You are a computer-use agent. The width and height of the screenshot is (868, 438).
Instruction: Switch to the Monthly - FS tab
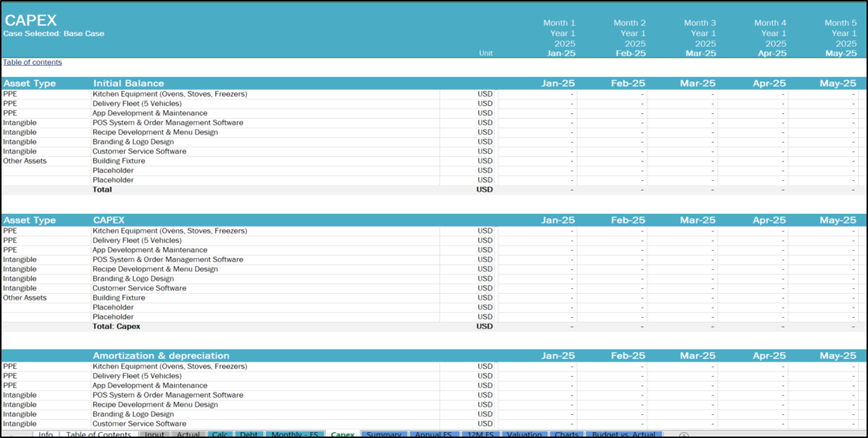point(295,434)
